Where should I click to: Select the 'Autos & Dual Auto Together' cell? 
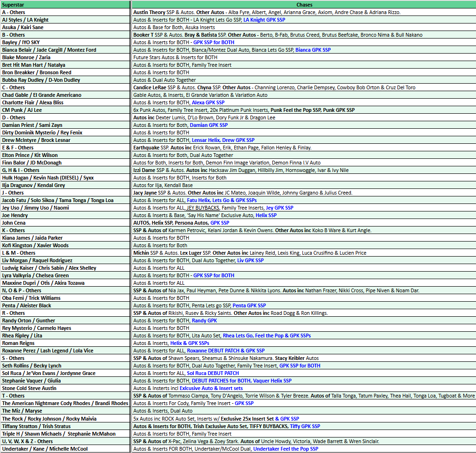coord(304,80)
